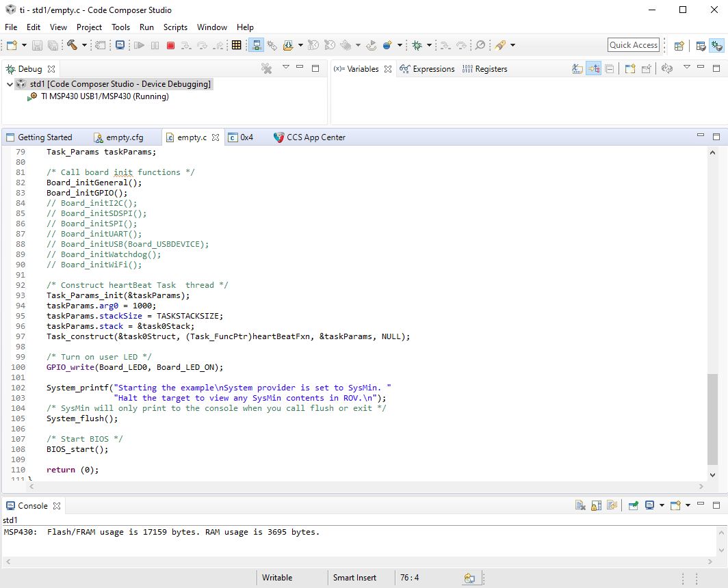Click the red Terminate button
The image size is (728, 588).
coord(170,46)
